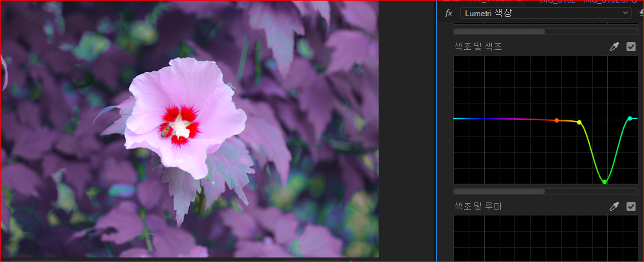644x262 pixels.
Task: Click the fx icon beside Lumetri 색상
Action: 449,13
